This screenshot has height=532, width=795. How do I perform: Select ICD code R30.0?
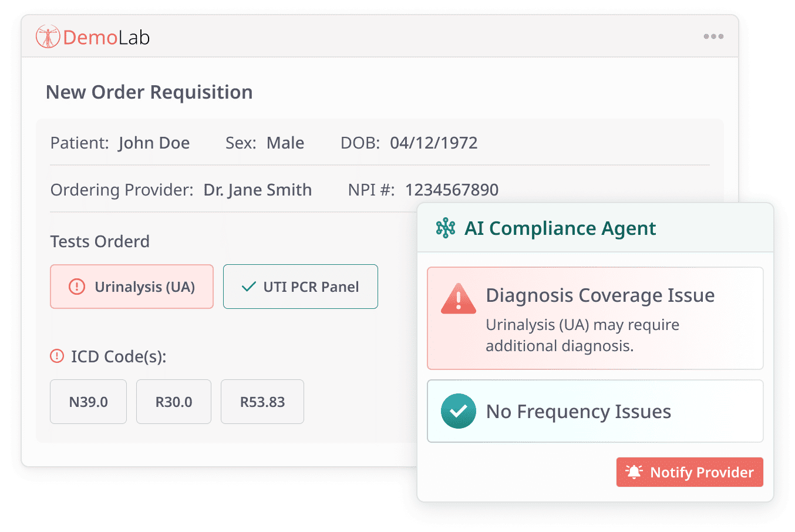(x=174, y=402)
